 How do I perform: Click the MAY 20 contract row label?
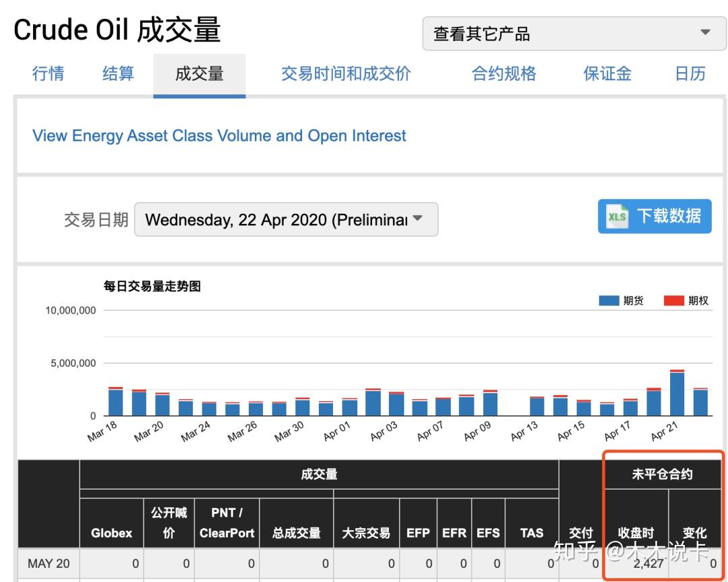(49, 563)
